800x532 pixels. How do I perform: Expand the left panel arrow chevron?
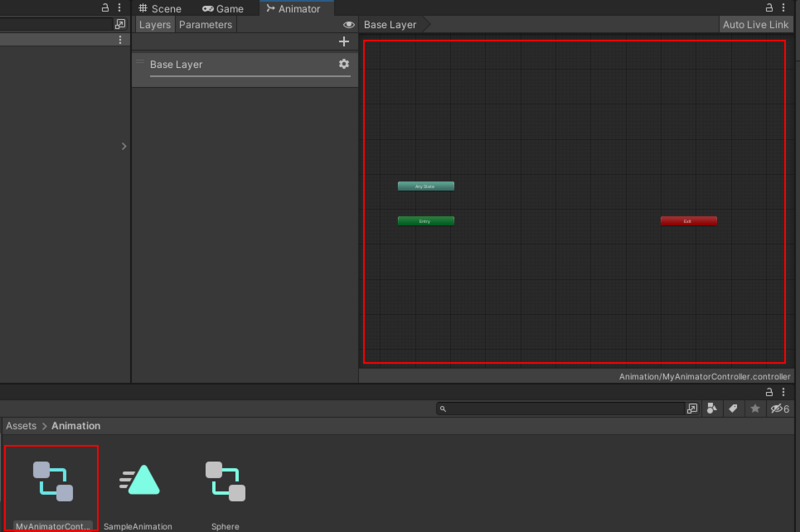(x=123, y=146)
